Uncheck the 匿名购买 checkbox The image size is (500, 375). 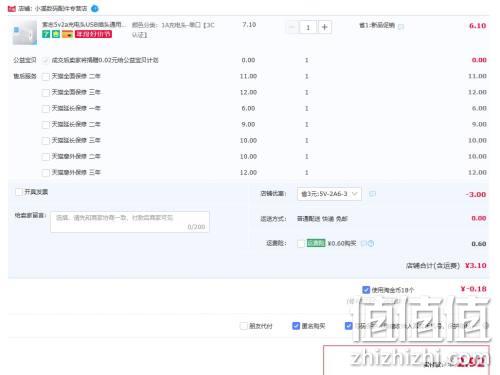296,326
